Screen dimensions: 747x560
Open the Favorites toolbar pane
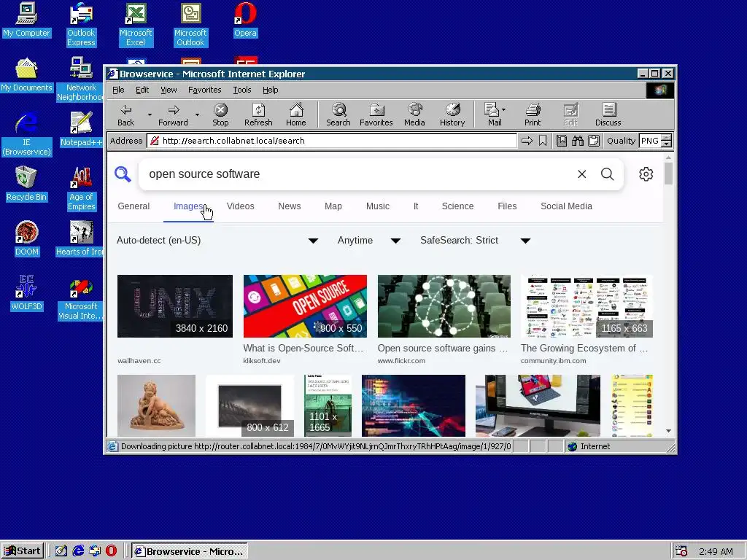(x=376, y=114)
